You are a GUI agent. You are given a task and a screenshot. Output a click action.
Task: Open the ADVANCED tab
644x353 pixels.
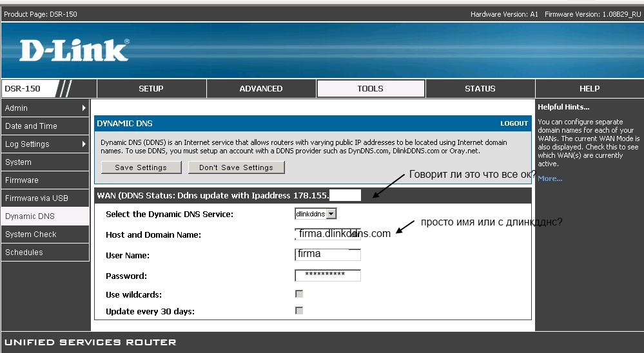coord(261,89)
